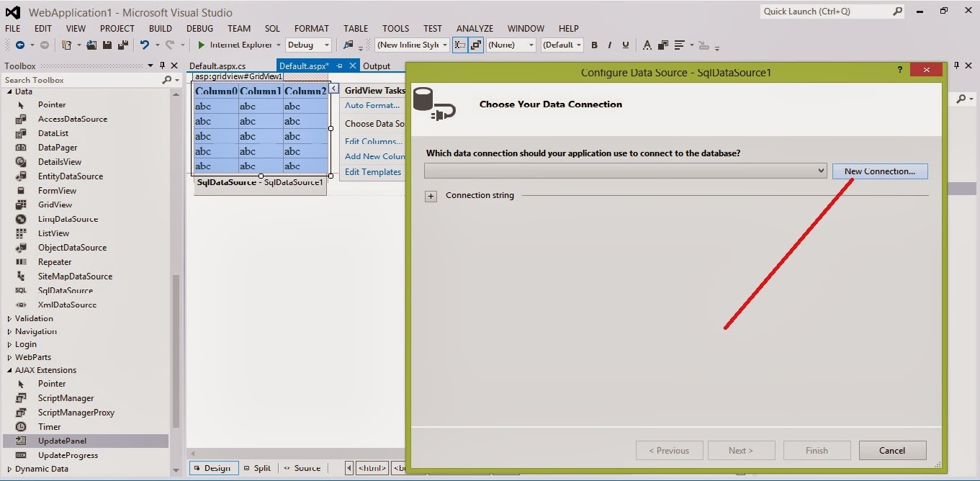Click the Toolbox vertical scrollbar
The image size is (980, 481).
tap(176, 351)
